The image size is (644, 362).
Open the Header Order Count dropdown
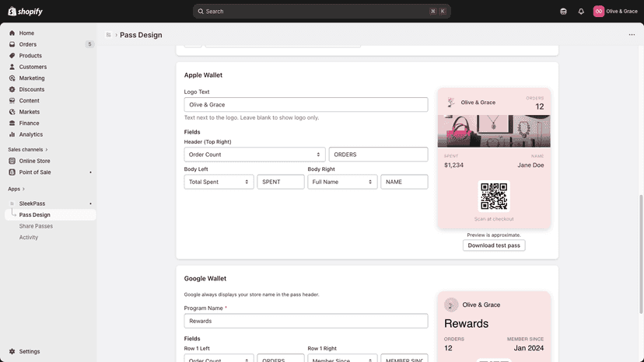(x=254, y=155)
